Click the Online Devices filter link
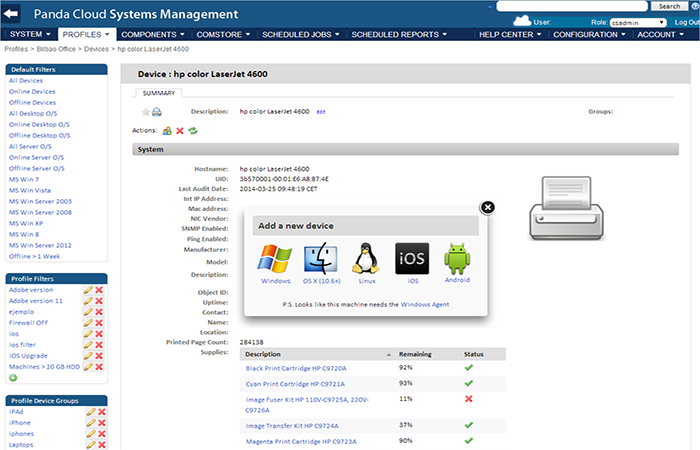This screenshot has width=700, height=450. coord(32,91)
